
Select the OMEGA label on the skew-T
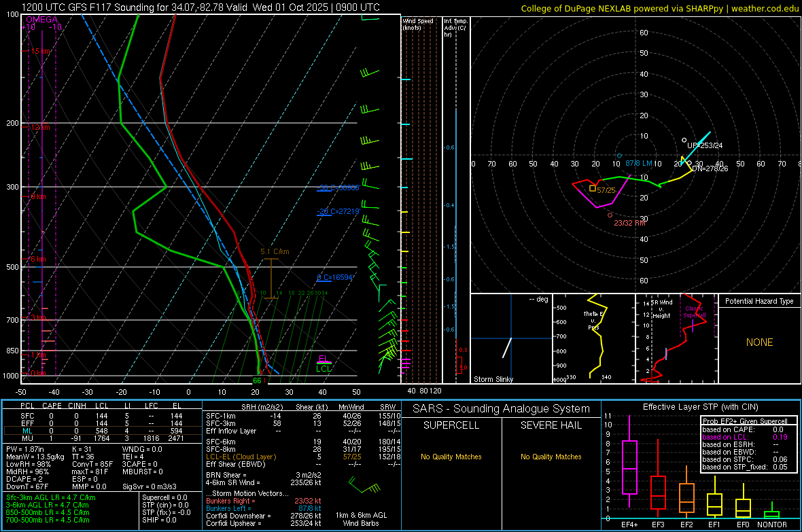(x=41, y=20)
